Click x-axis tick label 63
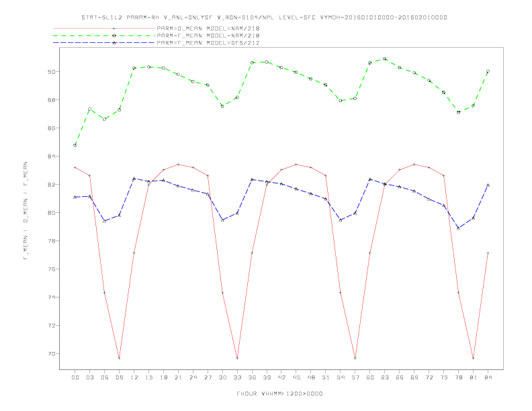 click(x=385, y=377)
